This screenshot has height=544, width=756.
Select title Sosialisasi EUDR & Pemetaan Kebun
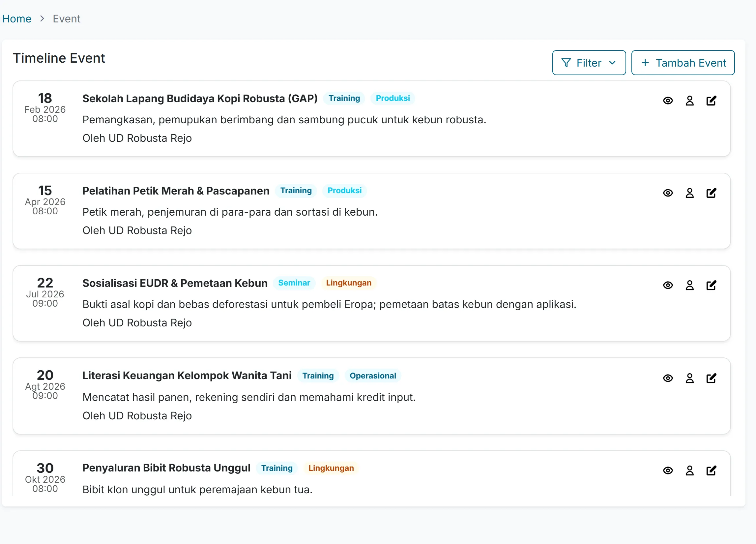175,283
